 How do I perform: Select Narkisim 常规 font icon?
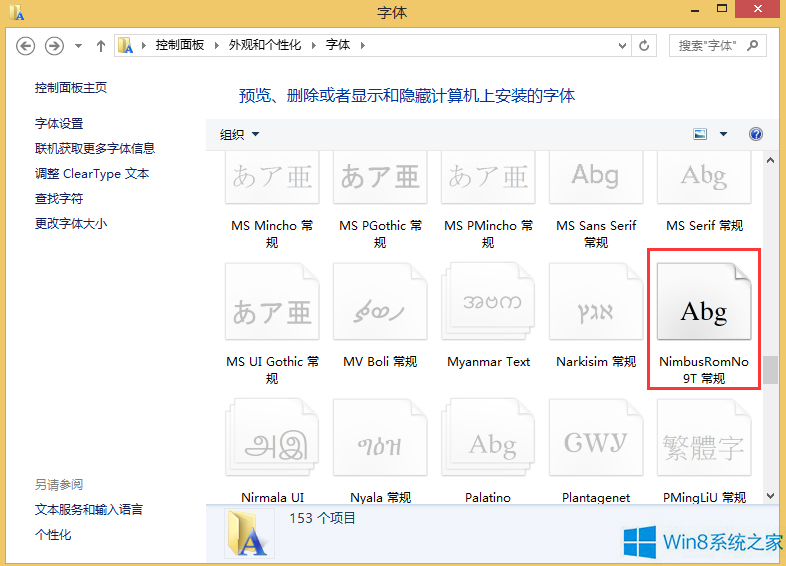coord(596,301)
